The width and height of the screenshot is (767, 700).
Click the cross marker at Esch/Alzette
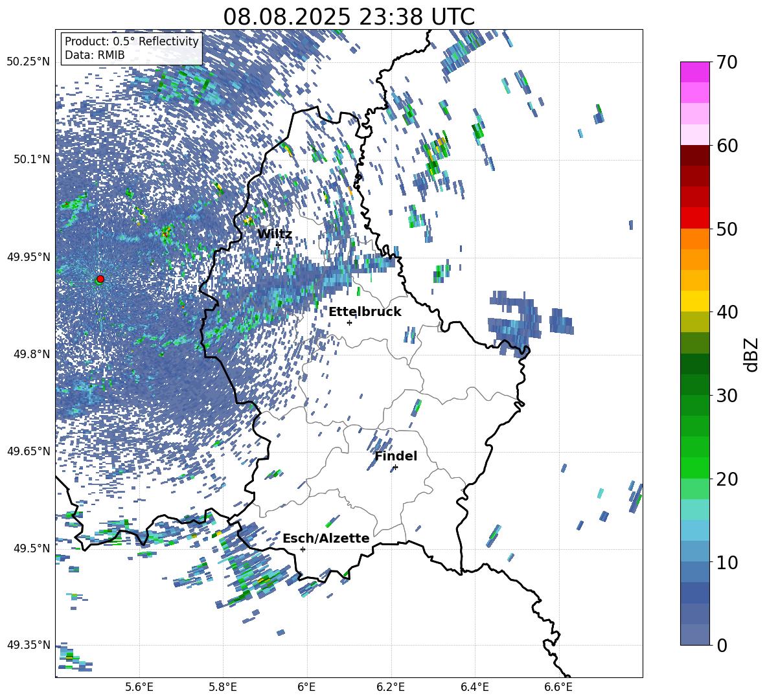pyautogui.click(x=303, y=549)
